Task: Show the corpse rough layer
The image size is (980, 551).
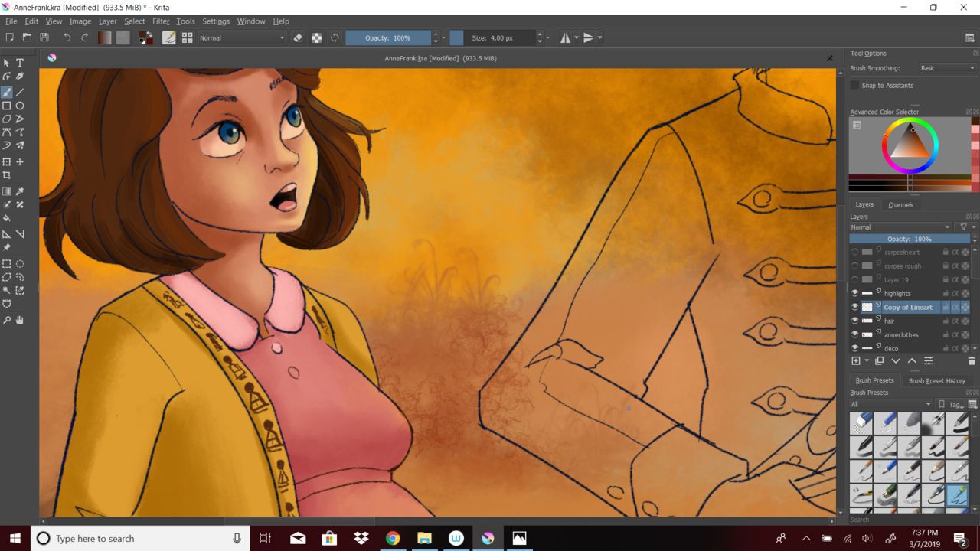Action: coord(854,266)
